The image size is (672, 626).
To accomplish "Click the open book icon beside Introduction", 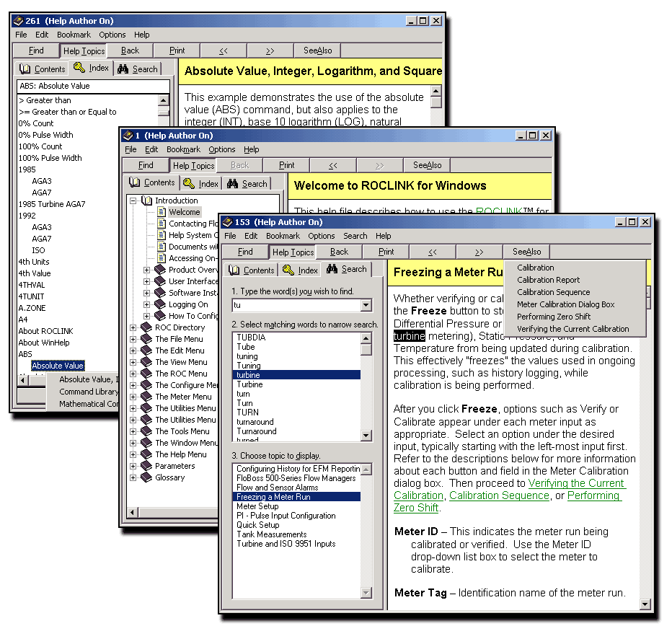I will 147,200.
